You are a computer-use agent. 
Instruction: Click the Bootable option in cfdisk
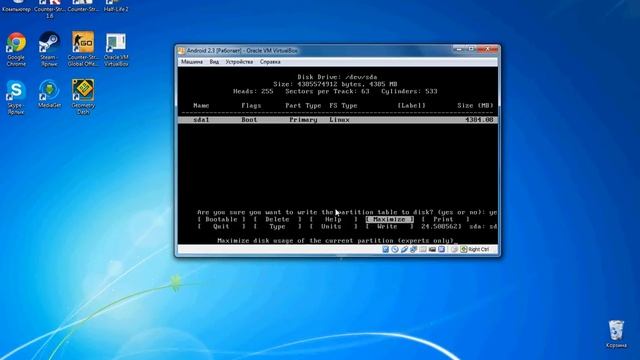point(221,219)
